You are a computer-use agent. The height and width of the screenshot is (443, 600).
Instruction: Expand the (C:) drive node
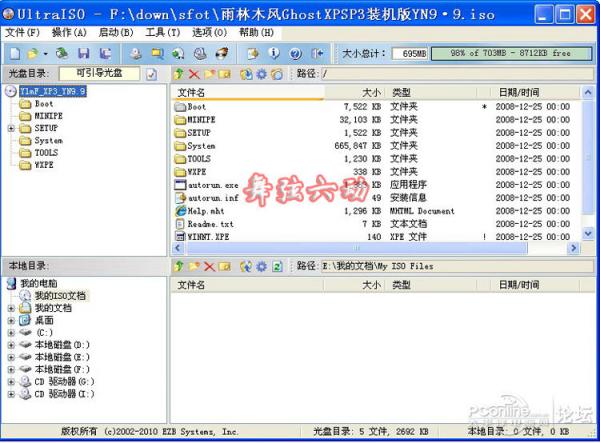click(11, 332)
